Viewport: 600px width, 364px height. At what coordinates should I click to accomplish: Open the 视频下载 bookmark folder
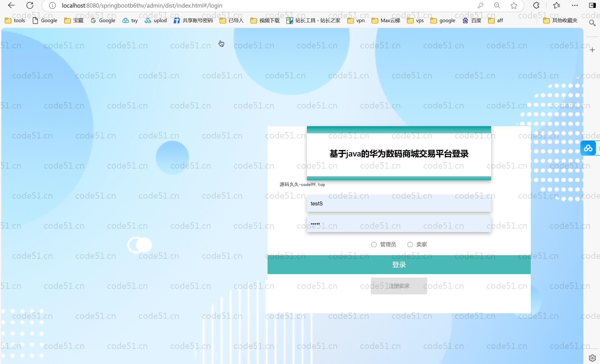[x=265, y=21]
